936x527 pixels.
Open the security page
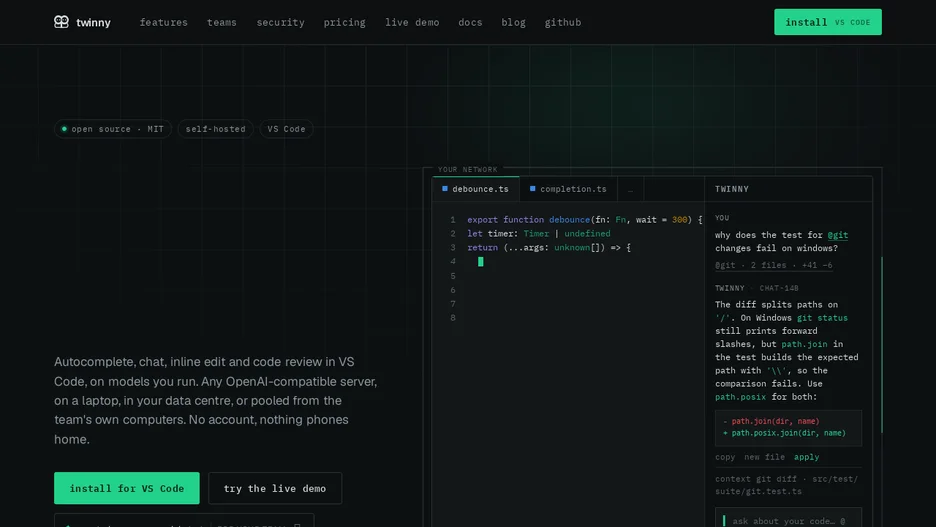[281, 22]
